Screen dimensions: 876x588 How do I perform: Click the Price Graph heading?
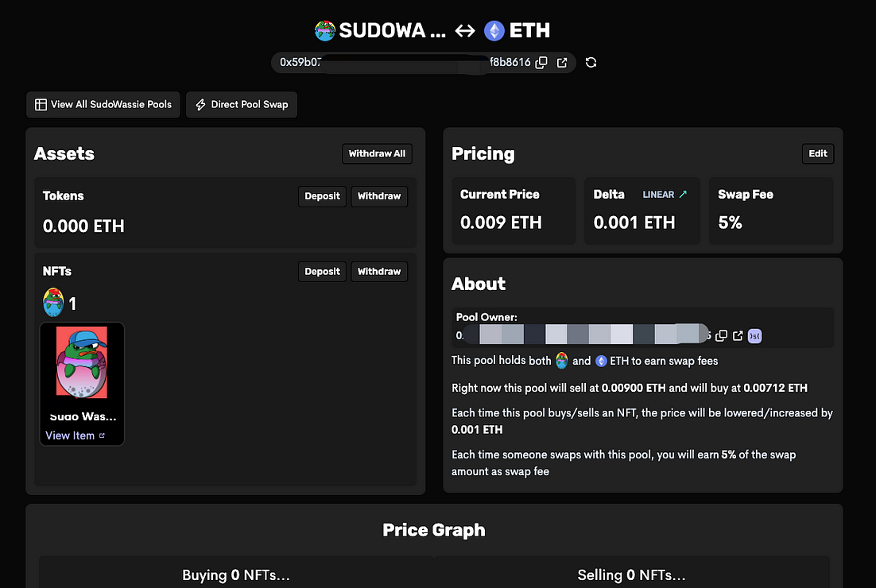pyautogui.click(x=433, y=530)
